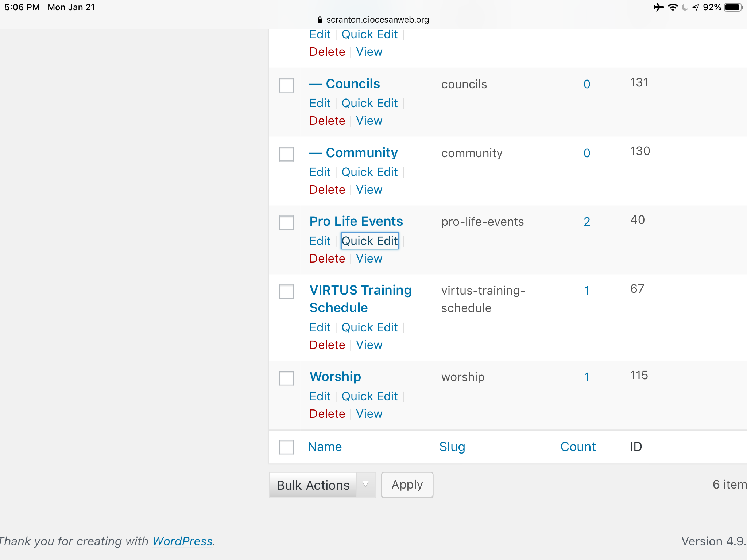Check the Councils row checkbox
747x560 pixels.
[x=286, y=85]
